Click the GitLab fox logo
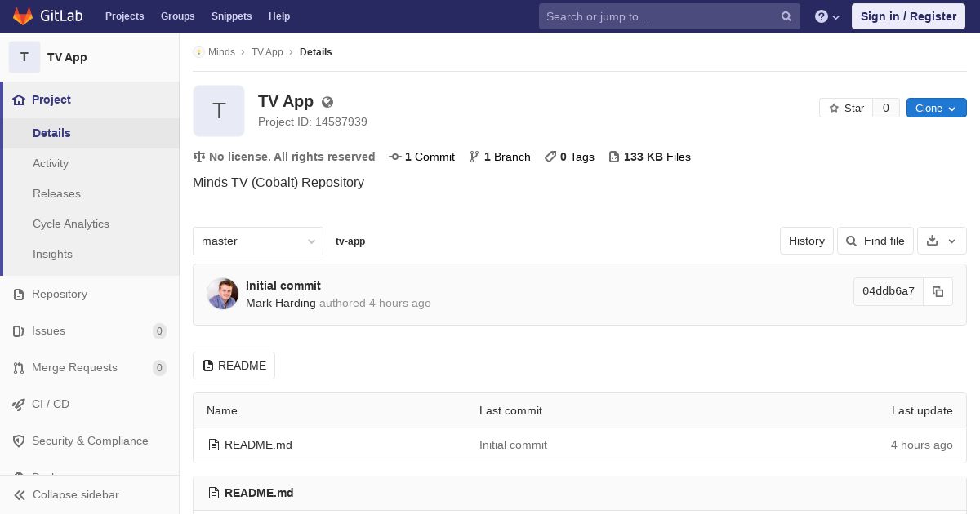This screenshot has width=980, height=514. click(23, 16)
